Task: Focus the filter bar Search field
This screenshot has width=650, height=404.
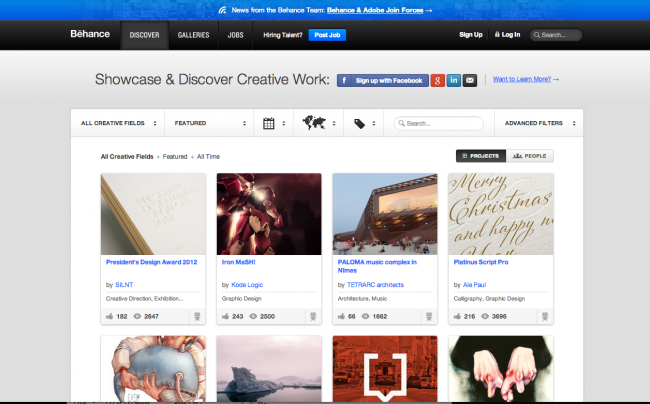Action: [x=439, y=123]
